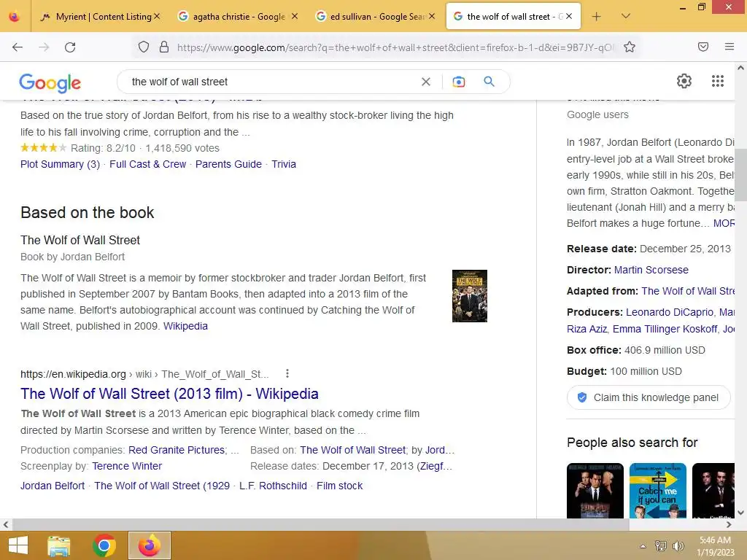Viewport: 747px width, 560px height.
Task: Click the horizontal scrollbar left arrow
Action: coord(6,525)
